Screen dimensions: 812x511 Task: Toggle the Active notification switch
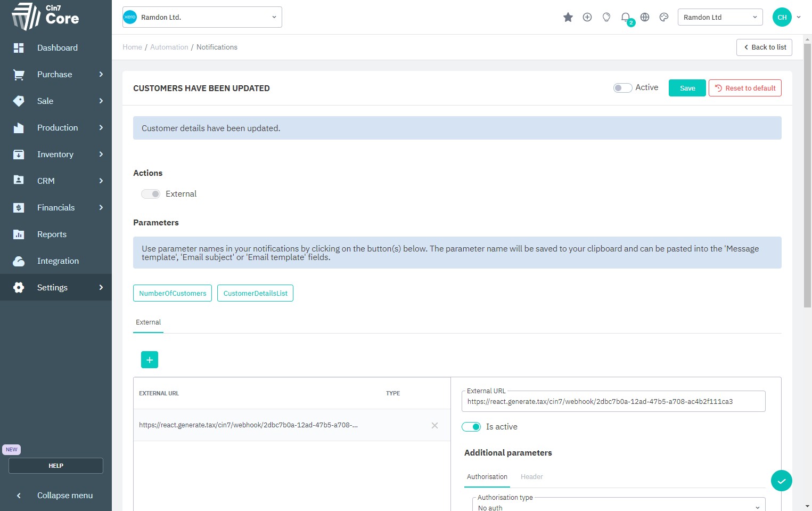point(622,88)
